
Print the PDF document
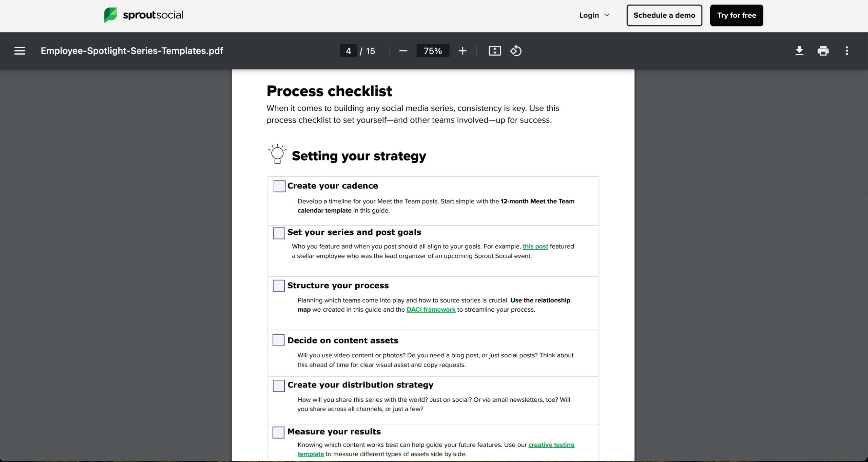point(823,51)
